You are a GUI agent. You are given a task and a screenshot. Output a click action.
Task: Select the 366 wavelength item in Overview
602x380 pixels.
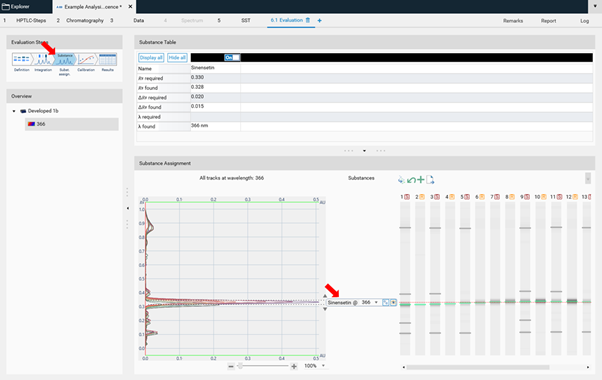click(72, 124)
